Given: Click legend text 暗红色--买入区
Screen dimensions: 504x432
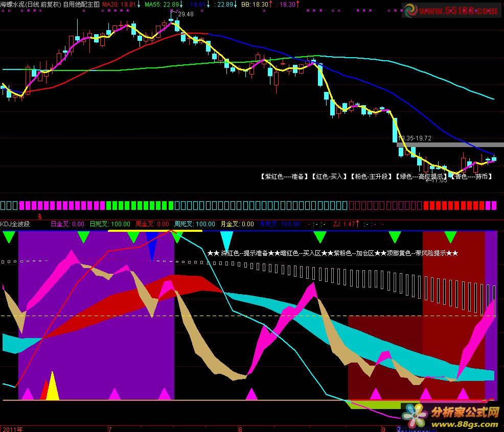Looking at the screenshot, I should 301,253.
